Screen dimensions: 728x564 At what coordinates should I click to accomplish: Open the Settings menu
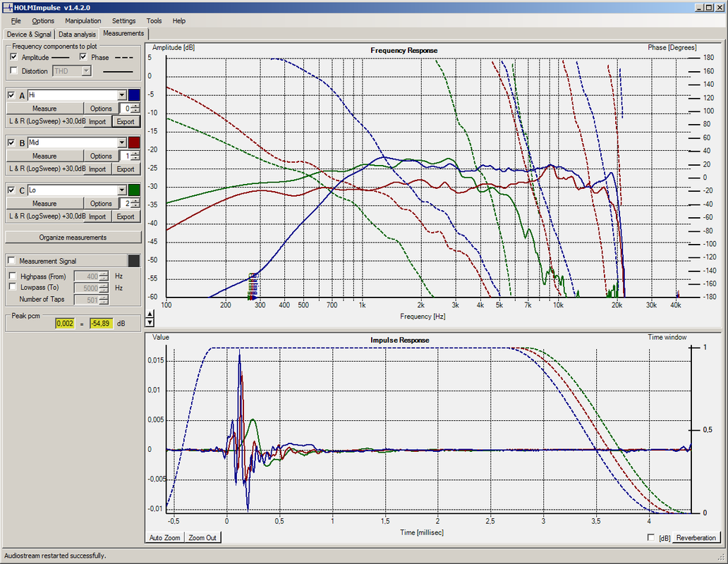pos(123,21)
